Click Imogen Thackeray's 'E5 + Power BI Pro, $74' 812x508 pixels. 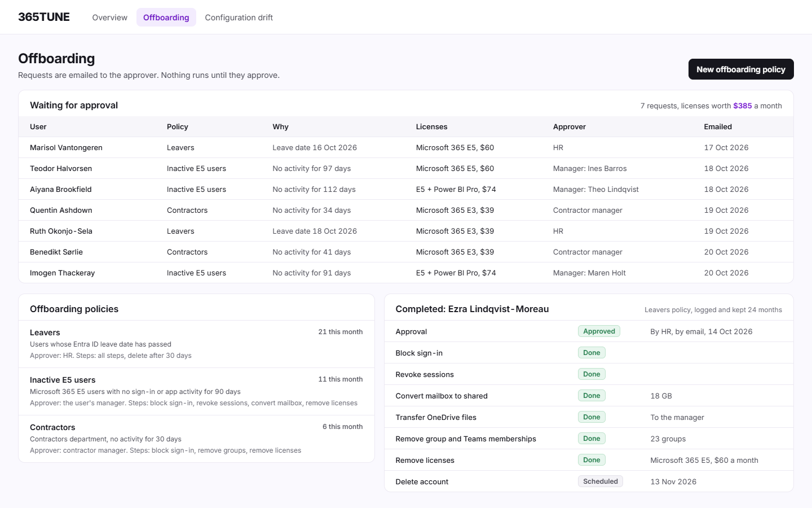click(x=456, y=273)
